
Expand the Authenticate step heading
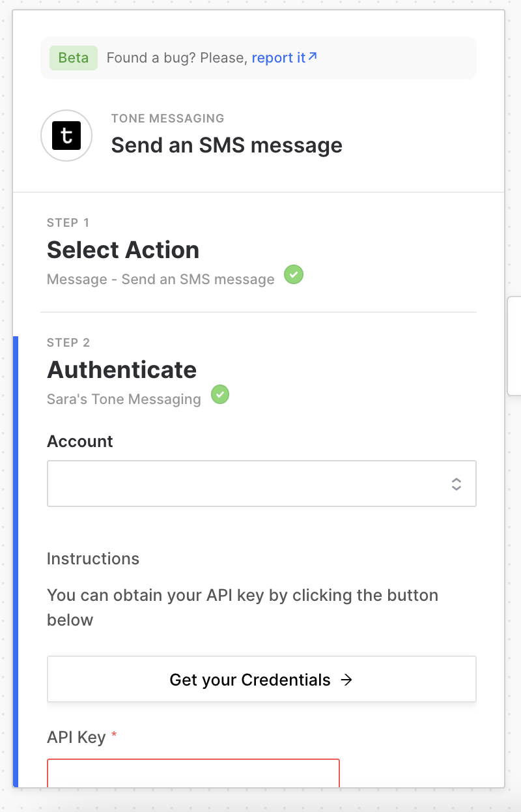click(122, 370)
